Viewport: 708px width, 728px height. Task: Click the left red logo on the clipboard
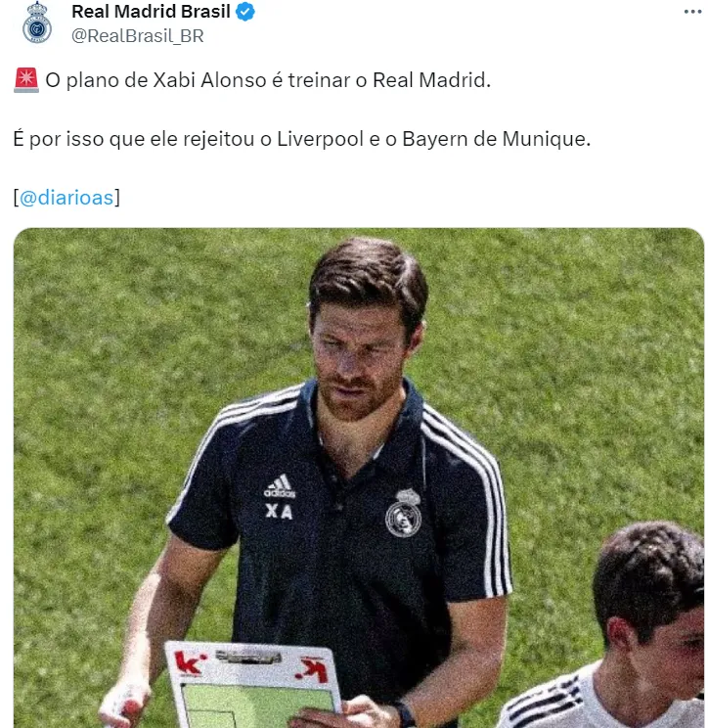point(190,662)
